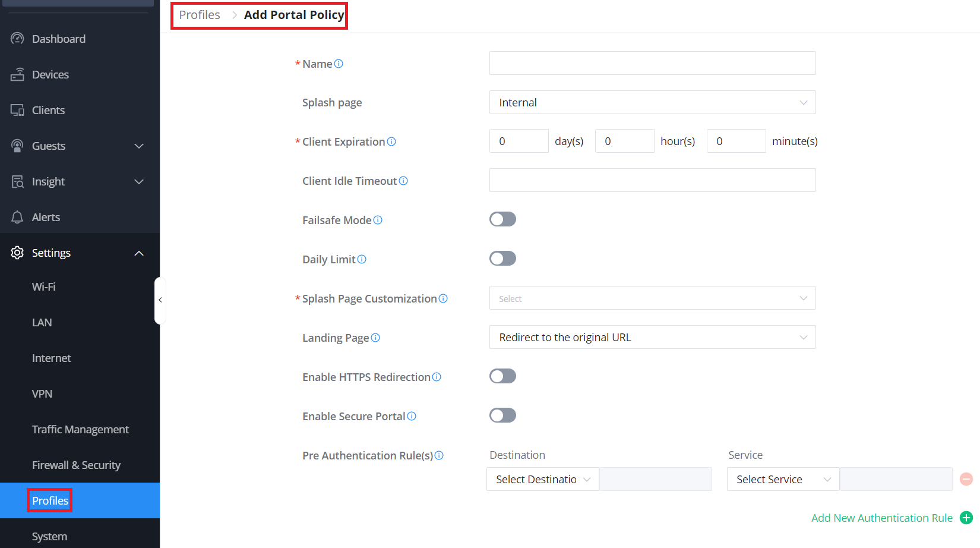The image size is (980, 548).
Task: Collapse the Guests menu chevron
Action: tap(138, 146)
